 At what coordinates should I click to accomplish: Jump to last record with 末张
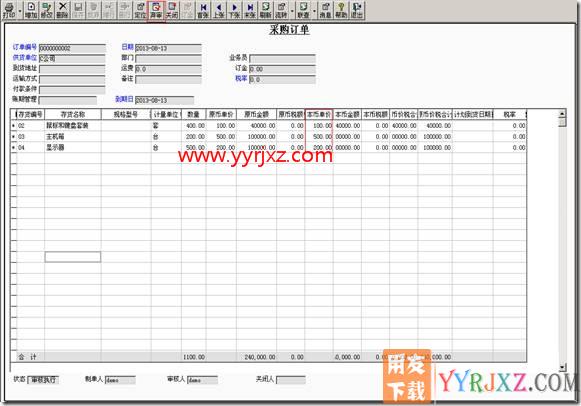point(250,11)
